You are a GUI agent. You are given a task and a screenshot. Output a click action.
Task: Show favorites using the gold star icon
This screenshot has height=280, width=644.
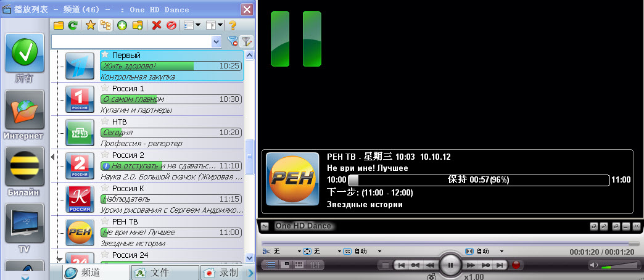point(90,25)
